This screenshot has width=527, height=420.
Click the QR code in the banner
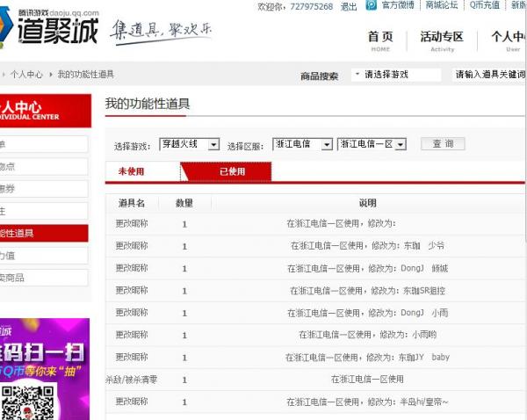click(x=27, y=402)
